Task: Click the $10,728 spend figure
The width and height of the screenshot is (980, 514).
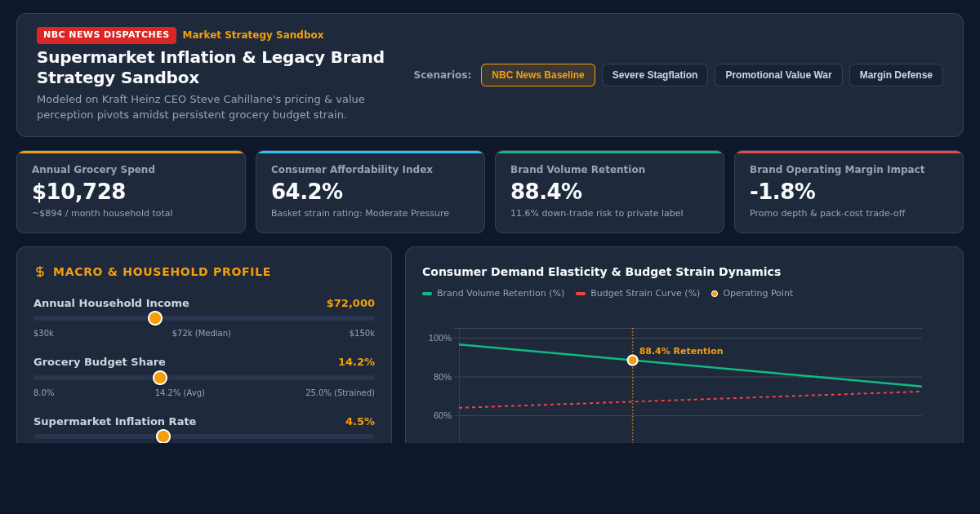Action: 78,192
